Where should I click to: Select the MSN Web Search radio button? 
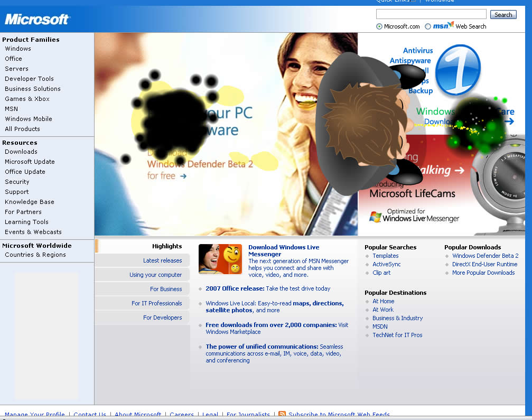(428, 26)
